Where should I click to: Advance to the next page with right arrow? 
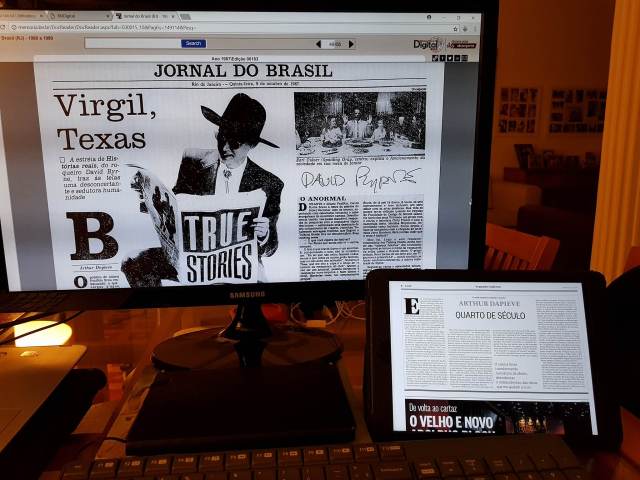point(352,44)
